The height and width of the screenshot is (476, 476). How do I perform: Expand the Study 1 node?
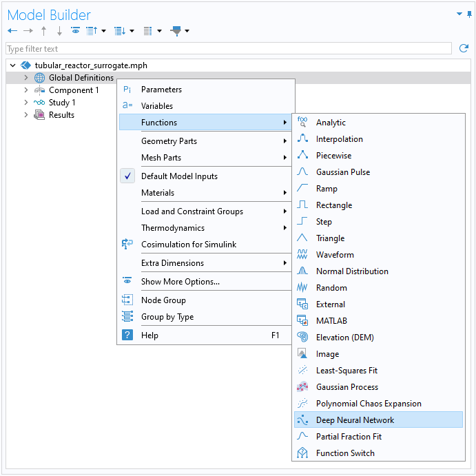26,103
